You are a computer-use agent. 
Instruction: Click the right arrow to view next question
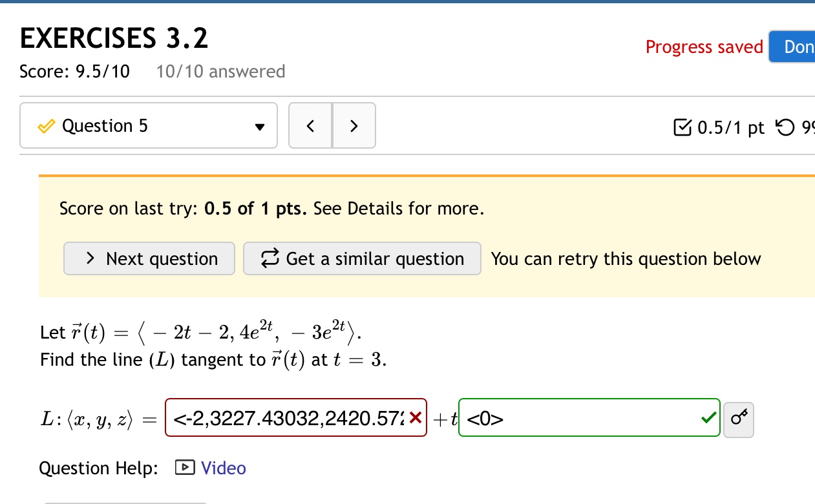pyautogui.click(x=354, y=125)
